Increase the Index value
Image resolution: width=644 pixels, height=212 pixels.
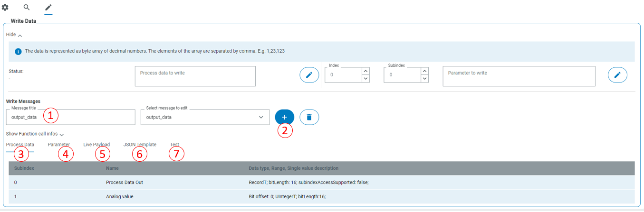pos(365,71)
